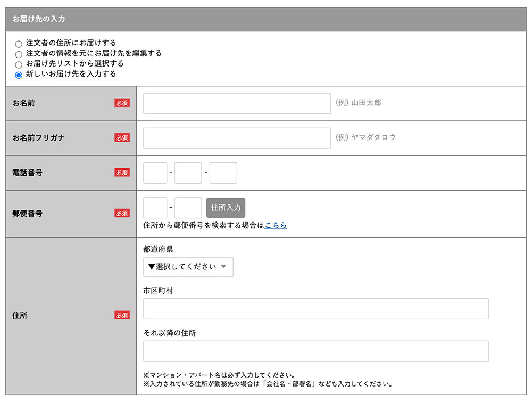532x402 pixels.
Task: Select お届け先リストから選択する radio option
Action: (x=19, y=64)
